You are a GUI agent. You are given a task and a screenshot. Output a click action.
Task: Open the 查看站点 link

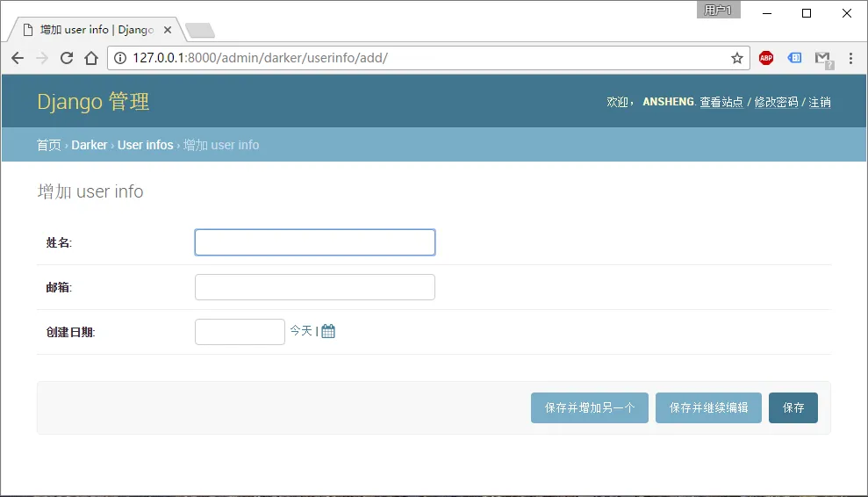point(721,102)
